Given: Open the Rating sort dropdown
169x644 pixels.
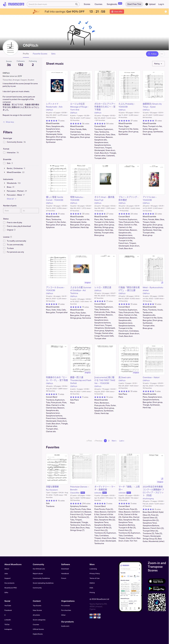Looking at the screenshot, I should tap(158, 64).
